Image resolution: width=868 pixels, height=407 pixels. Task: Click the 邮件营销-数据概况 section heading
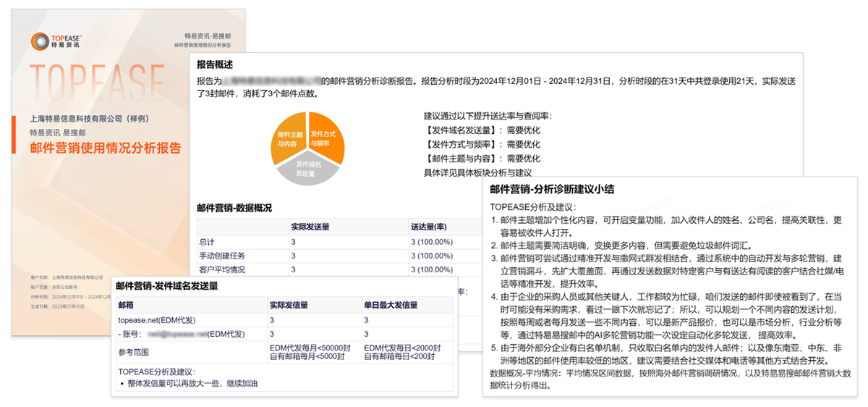coord(234,208)
